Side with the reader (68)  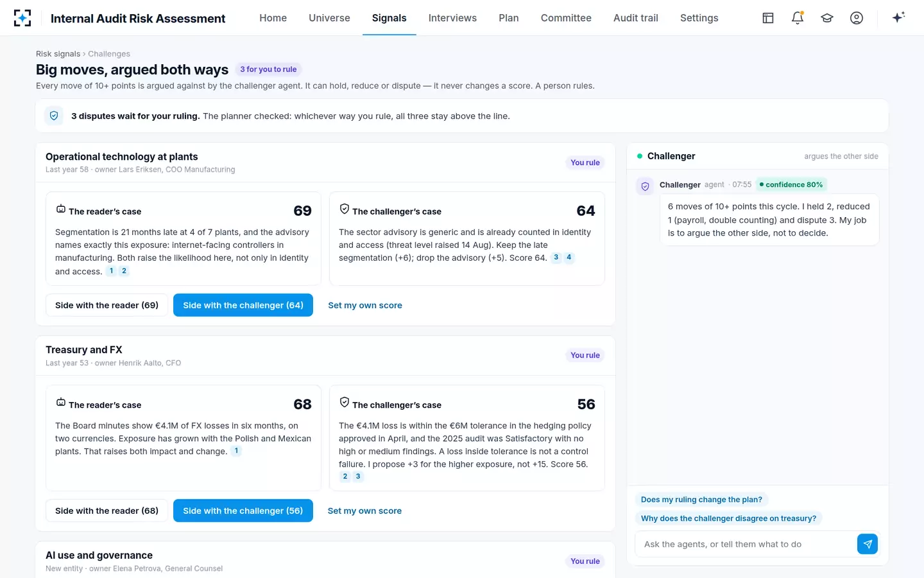click(107, 511)
